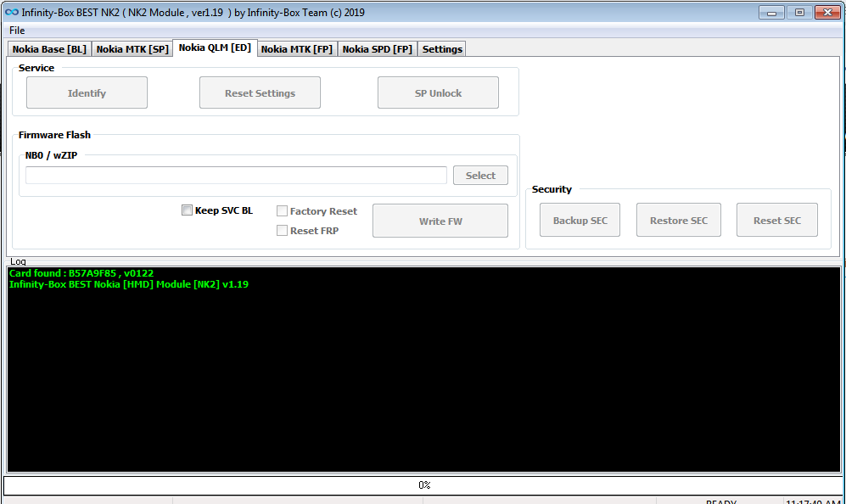Screen dimensions: 846x504
Task: Check the Factory Reset option
Action: pyautogui.click(x=282, y=210)
